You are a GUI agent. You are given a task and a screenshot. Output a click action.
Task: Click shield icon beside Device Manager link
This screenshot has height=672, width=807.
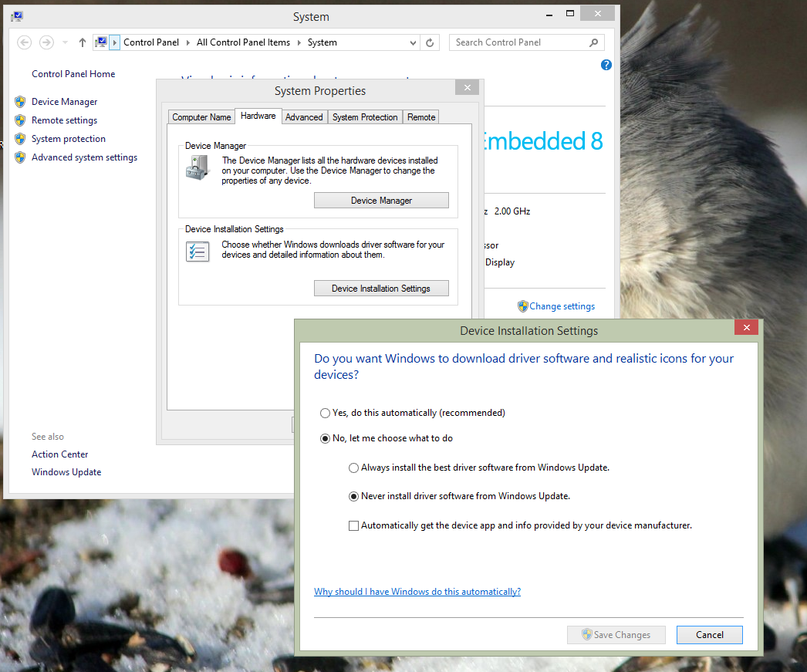click(20, 102)
